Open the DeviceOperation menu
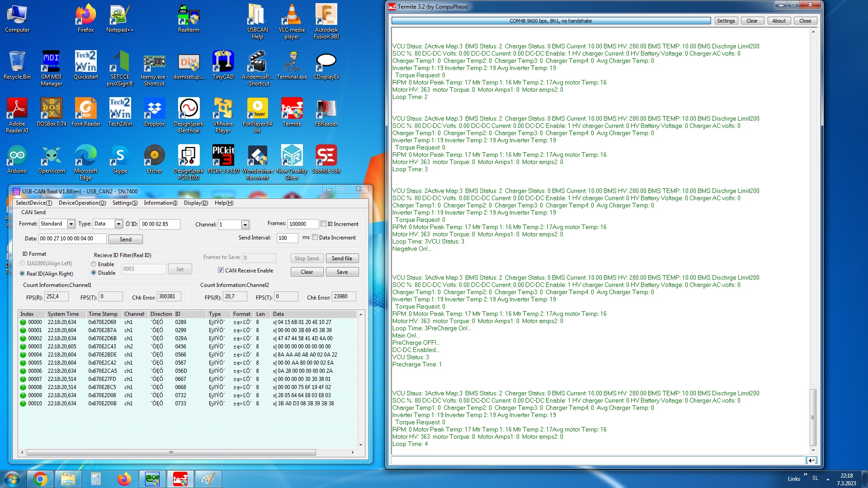 82,203
